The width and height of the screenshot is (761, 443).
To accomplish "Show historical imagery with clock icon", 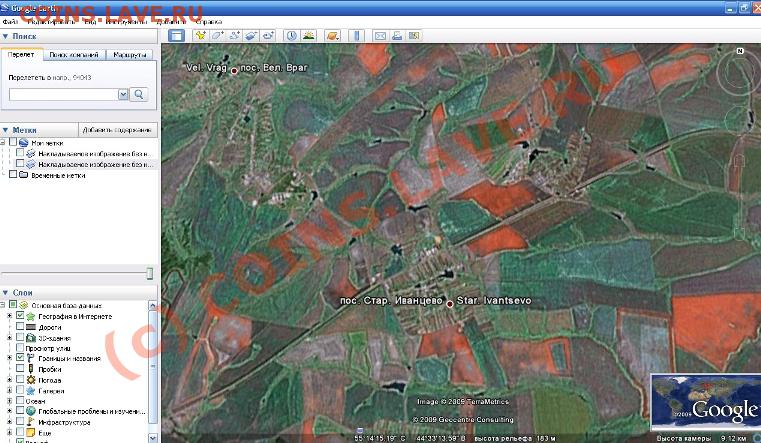I will [291, 35].
